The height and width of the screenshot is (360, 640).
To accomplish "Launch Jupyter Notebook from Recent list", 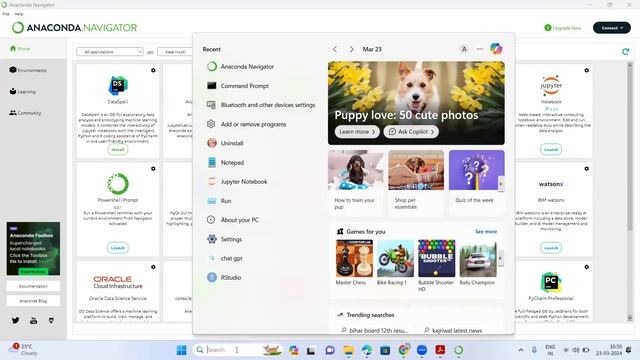I will (x=237, y=182).
